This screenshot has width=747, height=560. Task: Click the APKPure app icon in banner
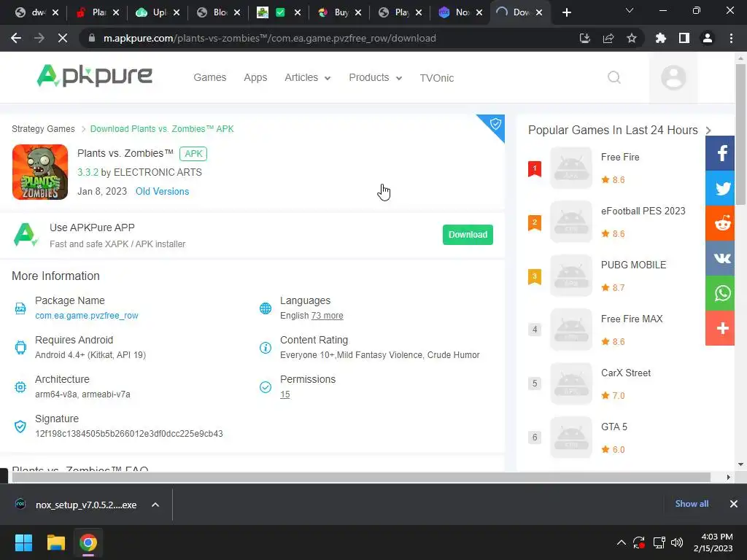[26, 235]
